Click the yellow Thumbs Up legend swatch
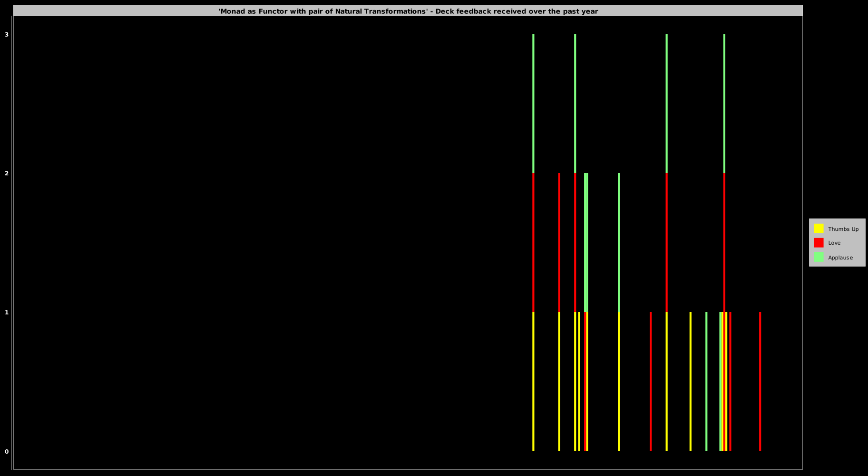Screen dimensions: 868x476 click(x=819, y=228)
